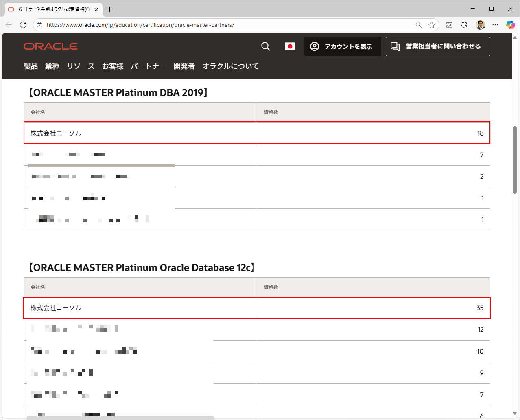Click the Oracle logo
The height and width of the screenshot is (420, 520).
[x=50, y=46]
